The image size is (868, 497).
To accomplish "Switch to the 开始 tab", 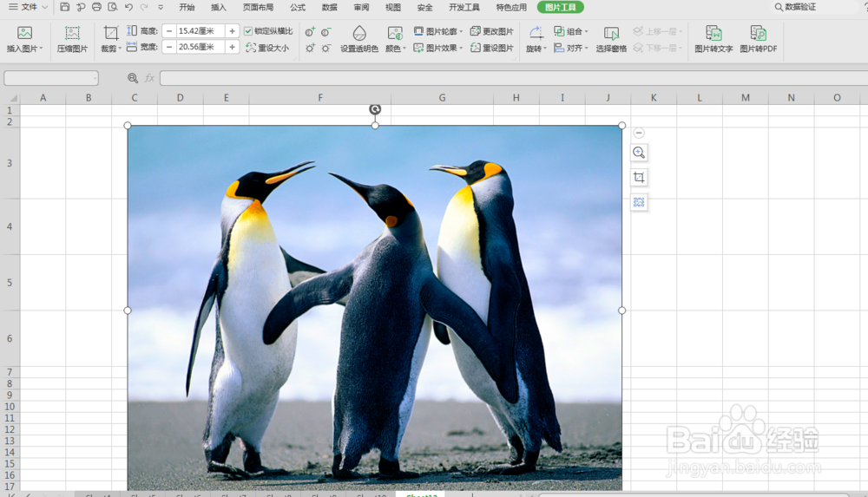I will click(x=187, y=7).
